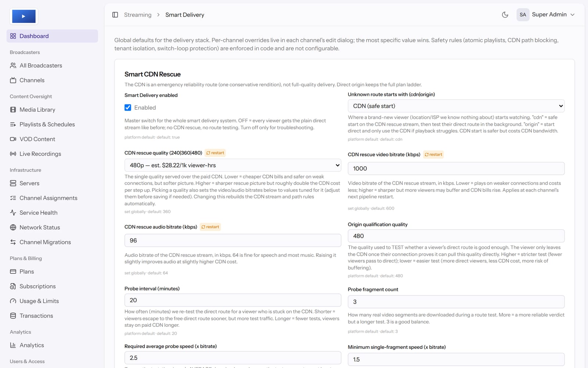Open Plans in the sidebar
The width and height of the screenshot is (588, 368).
[52, 272]
